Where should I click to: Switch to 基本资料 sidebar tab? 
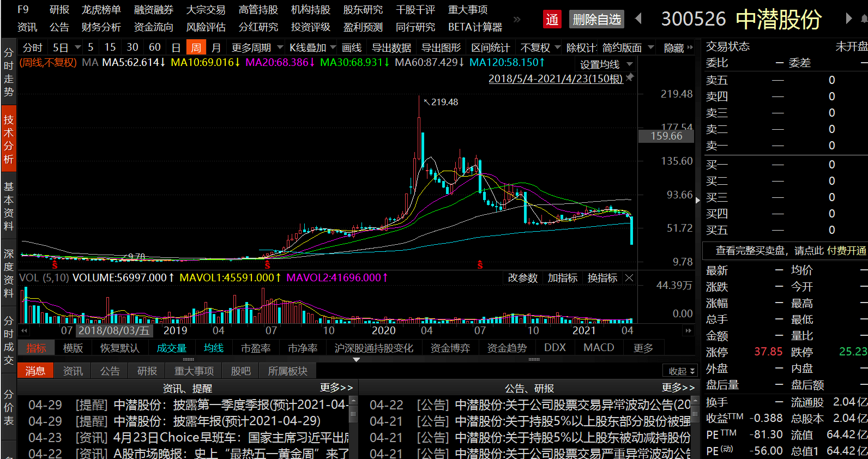point(9,207)
